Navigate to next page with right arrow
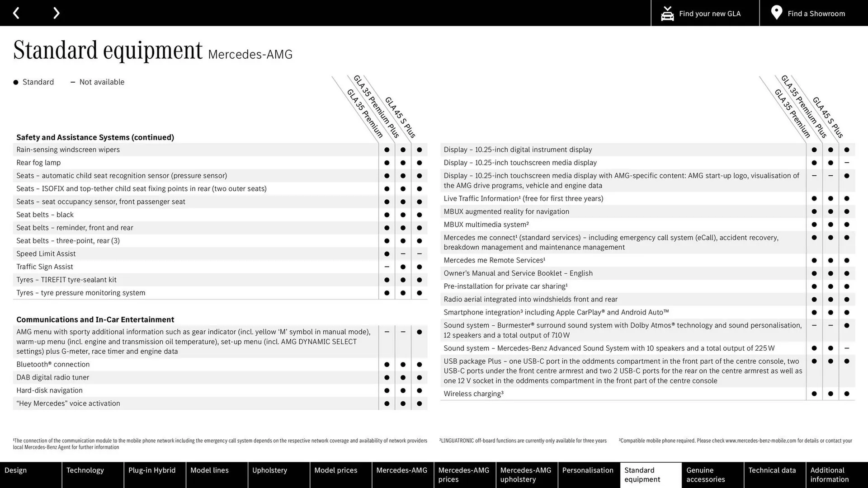This screenshot has width=868, height=488. click(57, 13)
